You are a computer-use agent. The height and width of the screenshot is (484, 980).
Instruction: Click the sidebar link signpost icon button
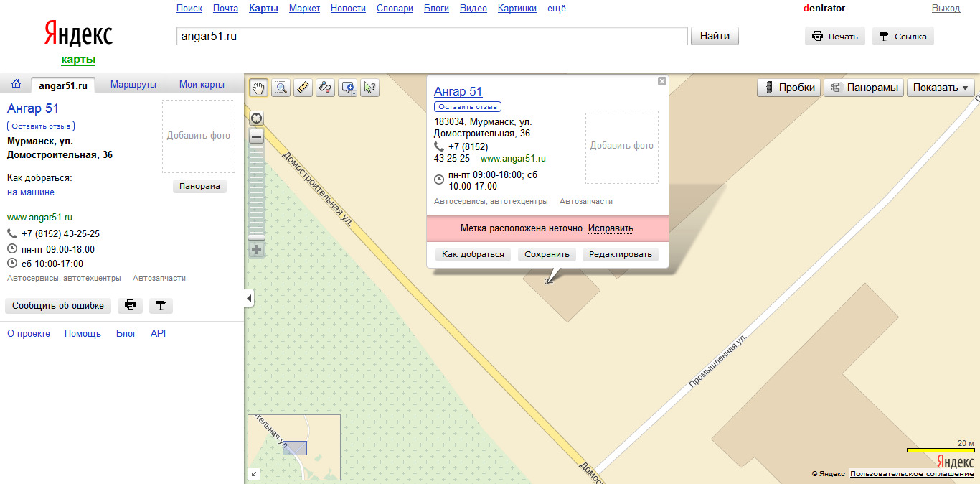click(161, 305)
